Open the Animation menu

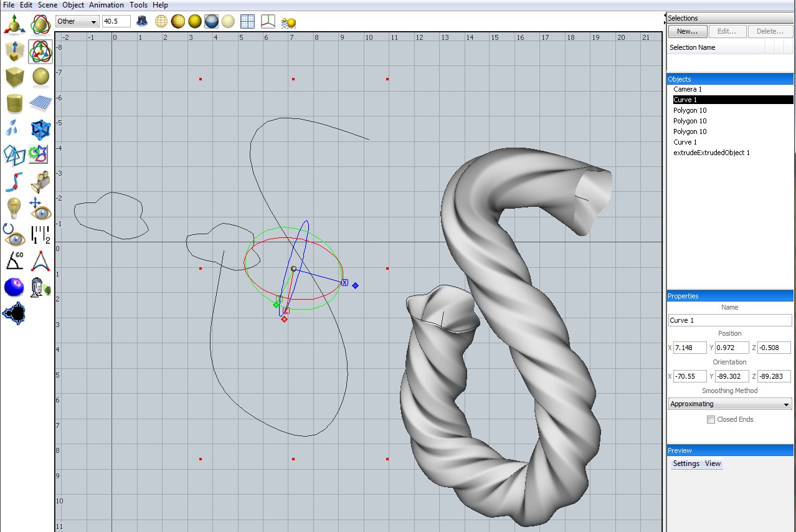107,5
